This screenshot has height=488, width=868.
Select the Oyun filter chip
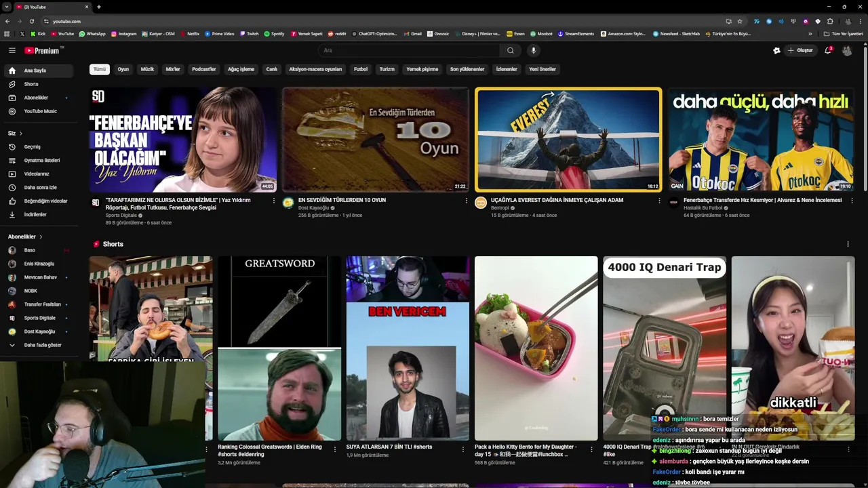[123, 69]
